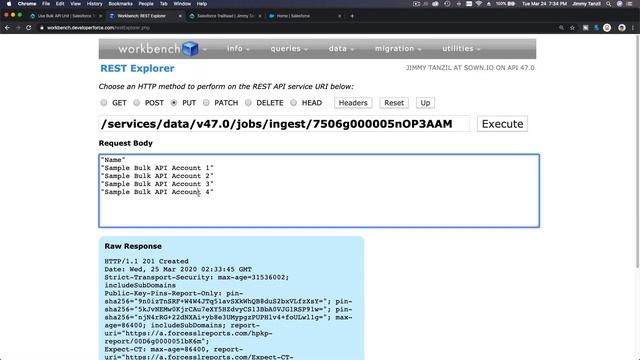Click the Execute button
The width and height of the screenshot is (640, 360).
click(502, 124)
